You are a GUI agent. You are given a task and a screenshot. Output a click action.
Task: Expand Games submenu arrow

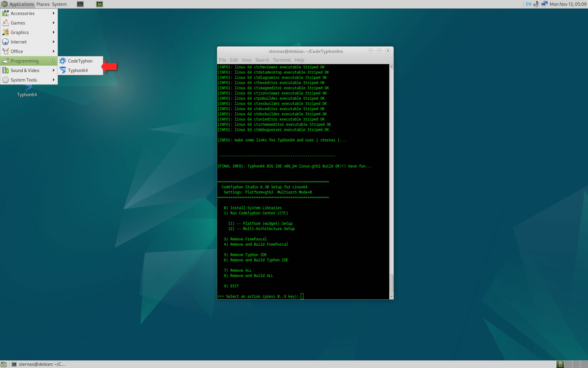[x=54, y=23]
